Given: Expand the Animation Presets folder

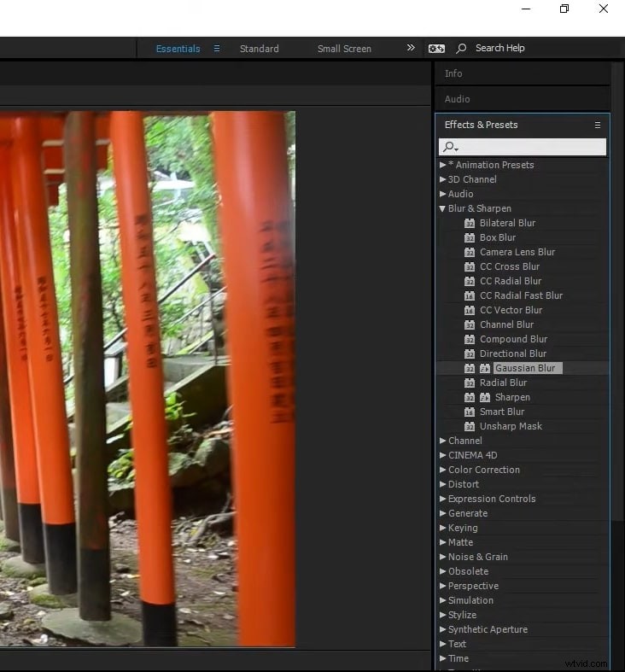Looking at the screenshot, I should tap(442, 165).
